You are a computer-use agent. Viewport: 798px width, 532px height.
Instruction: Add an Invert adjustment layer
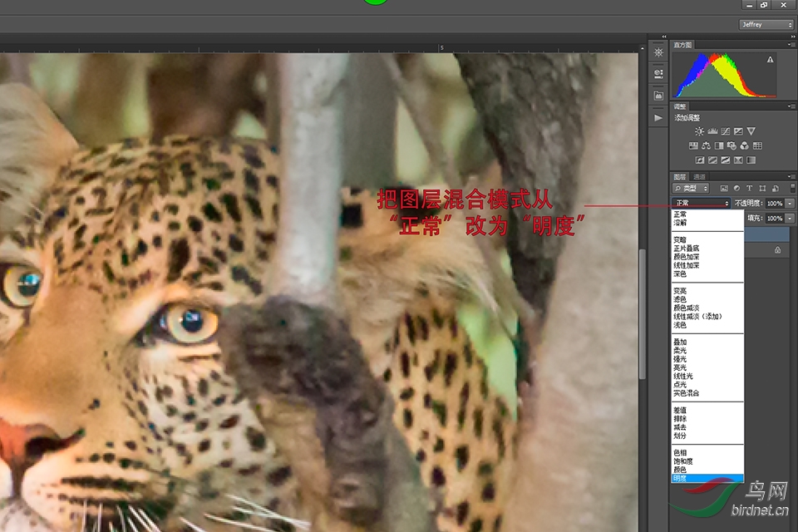(x=700, y=160)
